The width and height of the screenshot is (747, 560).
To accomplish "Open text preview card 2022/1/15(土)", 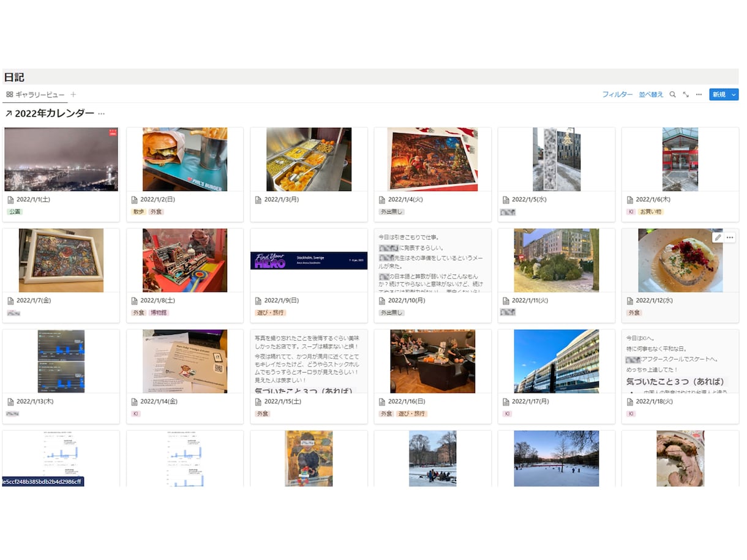I will click(x=309, y=361).
